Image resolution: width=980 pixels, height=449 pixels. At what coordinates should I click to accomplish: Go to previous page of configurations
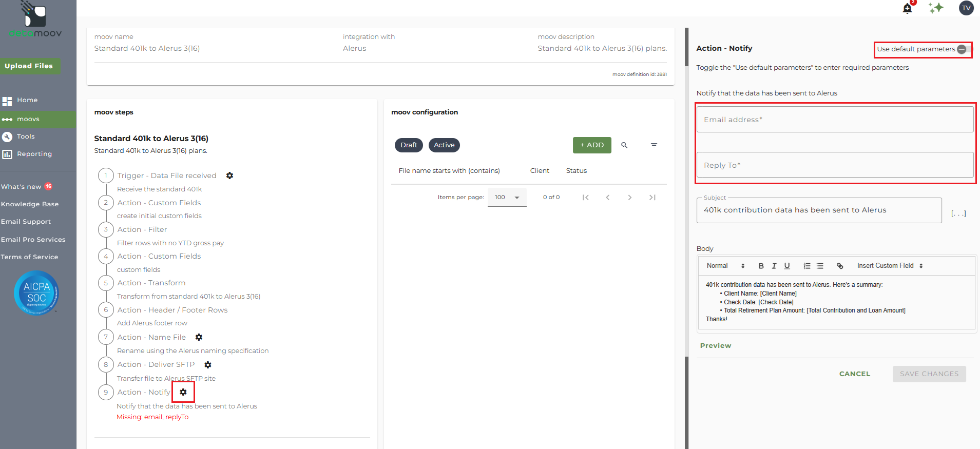[608, 198]
